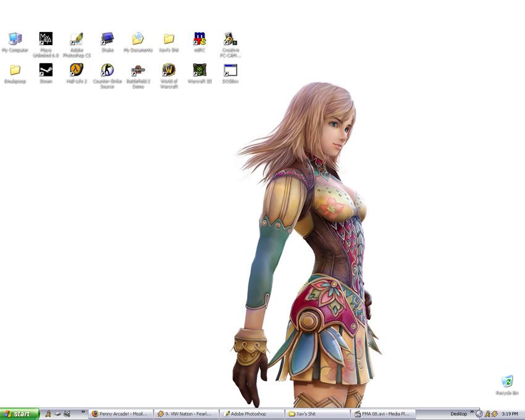Click the 3:19 PM taskbar clock
This screenshot has width=525, height=420.
coord(510,414)
